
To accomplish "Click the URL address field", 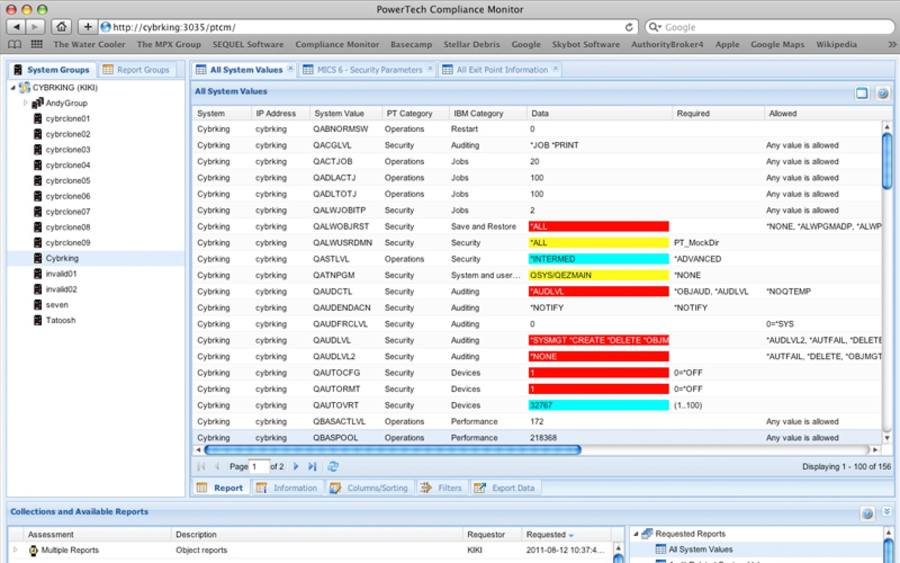I will 367,27.
